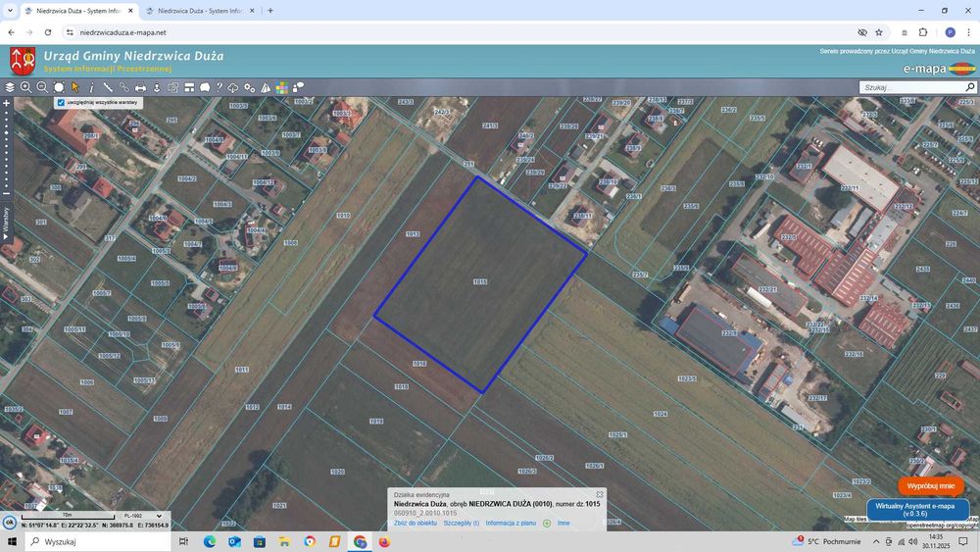The image size is (980, 552).
Task: Bookmark page with star icon
Action: (879, 32)
